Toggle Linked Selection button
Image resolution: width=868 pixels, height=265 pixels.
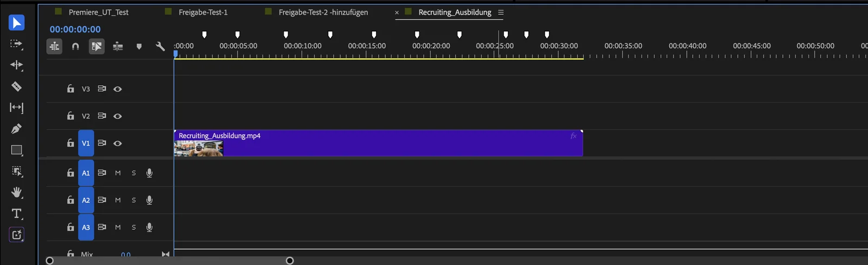(97, 47)
